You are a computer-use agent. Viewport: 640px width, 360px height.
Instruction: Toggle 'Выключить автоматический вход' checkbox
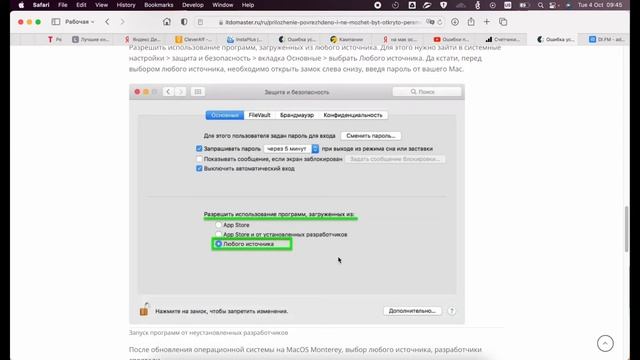pos(199,168)
